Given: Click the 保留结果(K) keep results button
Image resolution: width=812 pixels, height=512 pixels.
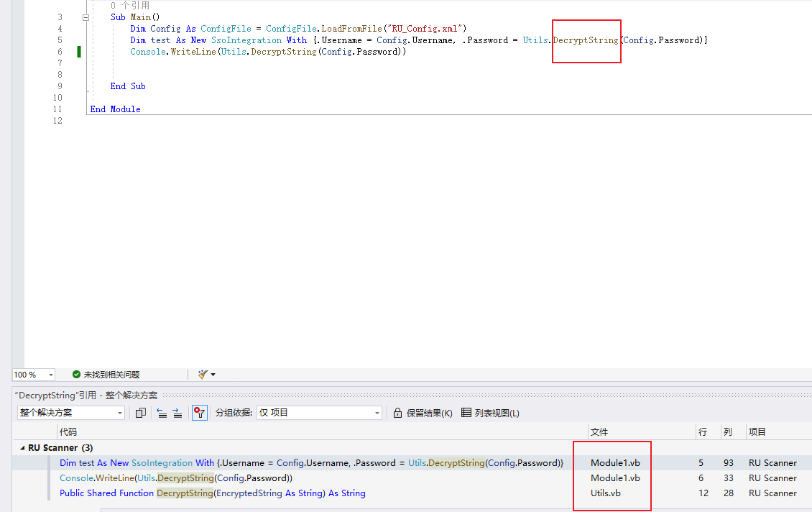Looking at the screenshot, I should coord(423,413).
